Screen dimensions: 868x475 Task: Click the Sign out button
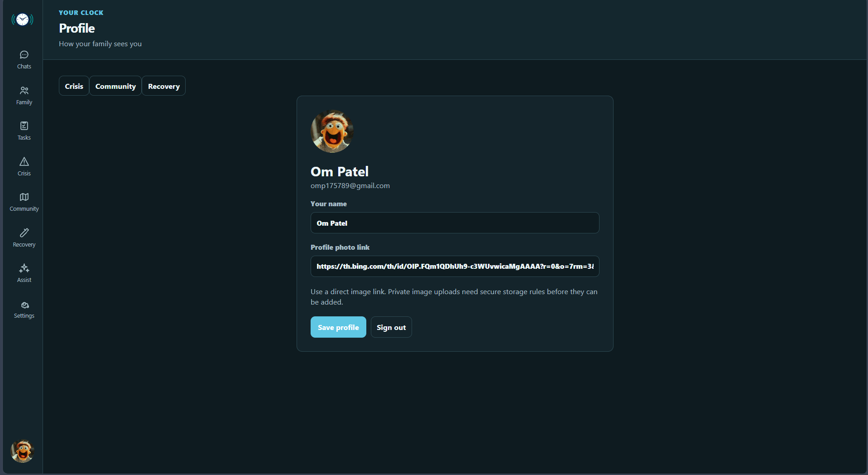391,327
